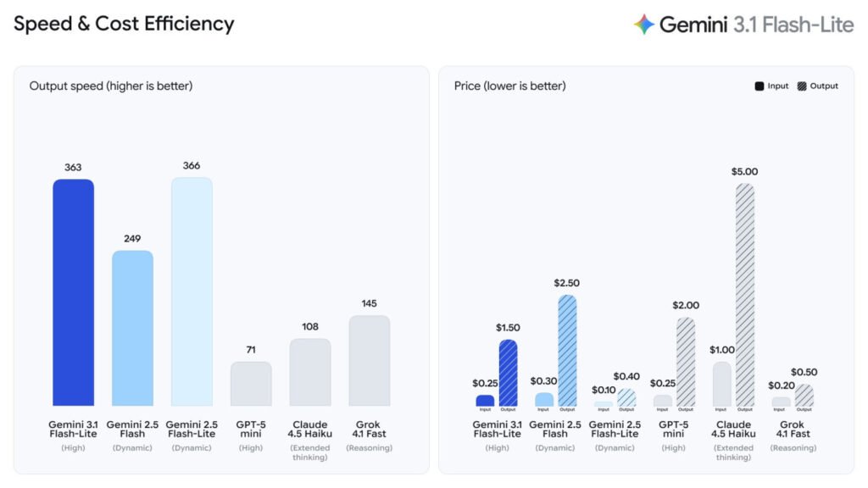Screen dimensions: 868x488
Task: Select the $2.00 GPT-5 mini output bar
Action: [x=686, y=362]
